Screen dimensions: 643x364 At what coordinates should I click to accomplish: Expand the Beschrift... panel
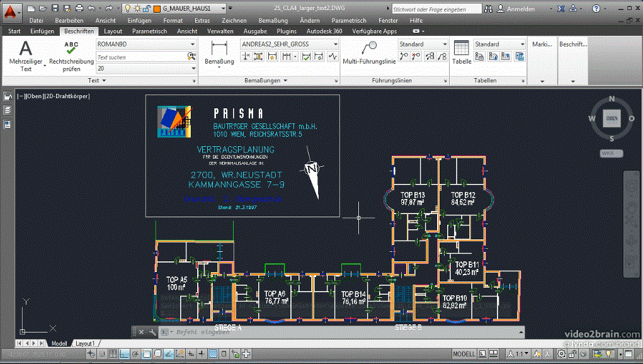[x=573, y=81]
